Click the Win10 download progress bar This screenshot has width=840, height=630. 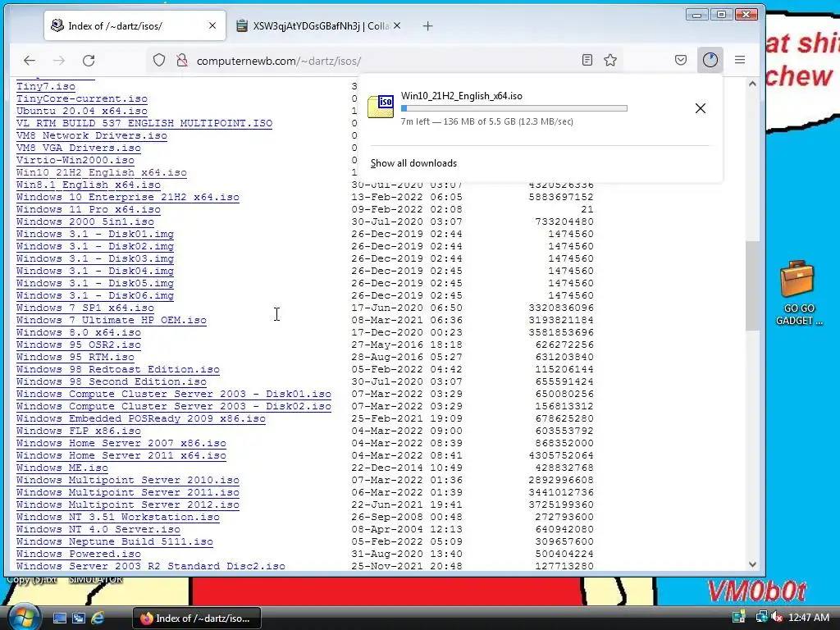[514, 108]
